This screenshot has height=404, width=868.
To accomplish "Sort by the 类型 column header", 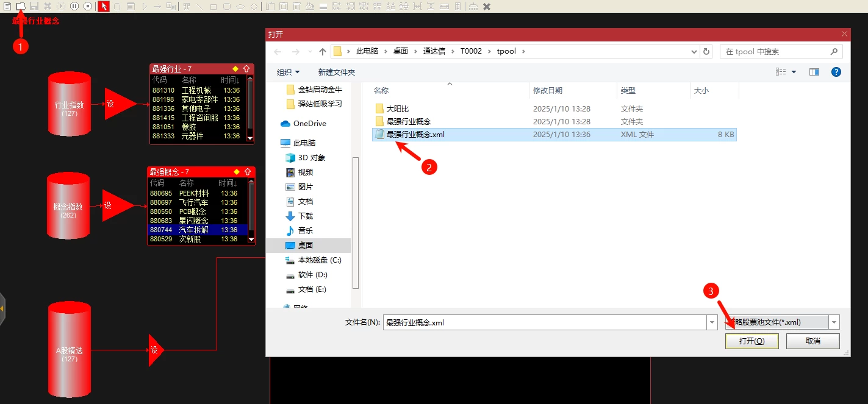I will pyautogui.click(x=628, y=90).
